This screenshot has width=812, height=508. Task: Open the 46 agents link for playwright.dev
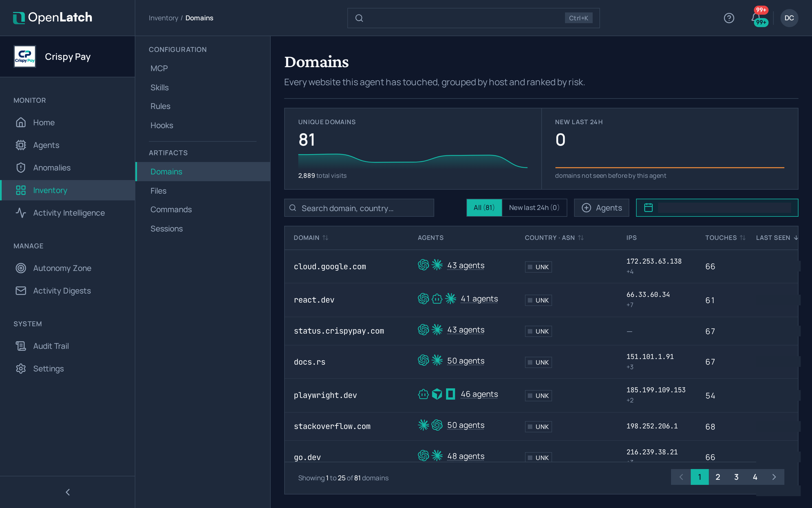point(479,394)
